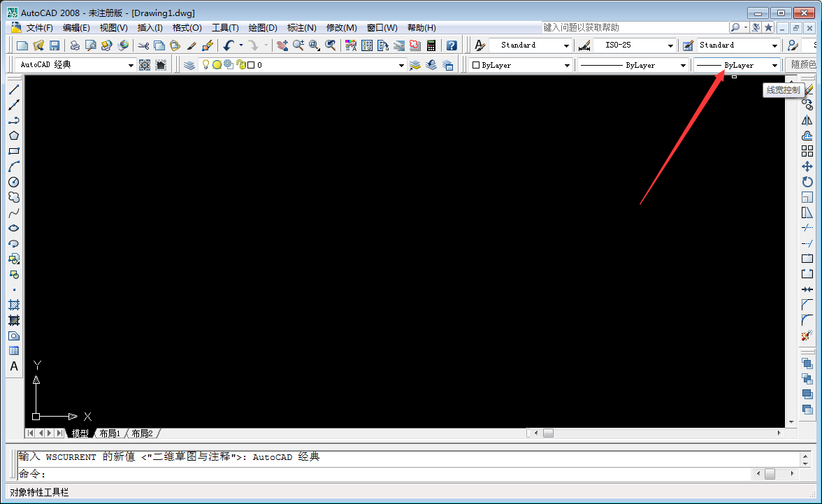
Task: Open the Layer Properties Manager
Action: (x=189, y=64)
